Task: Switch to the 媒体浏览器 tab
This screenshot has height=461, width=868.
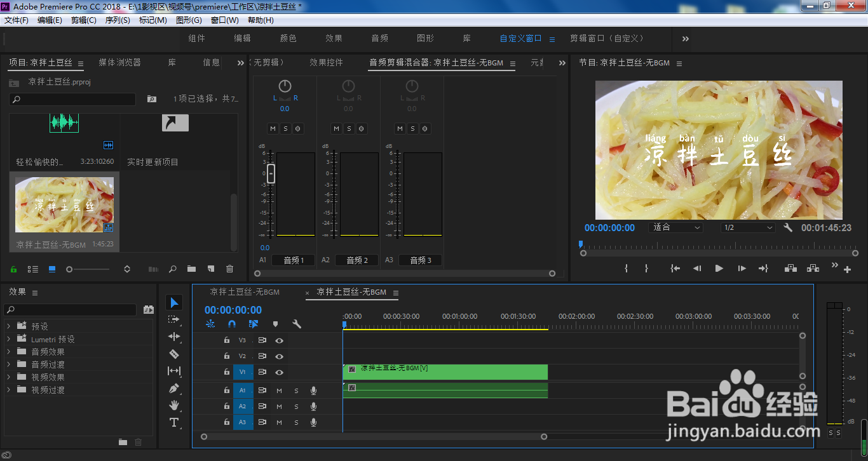Action: pyautogui.click(x=119, y=62)
